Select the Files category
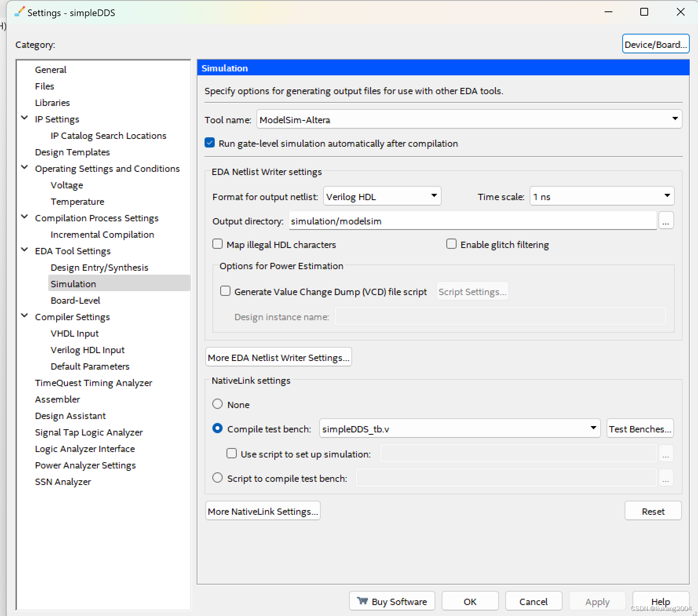 click(44, 86)
